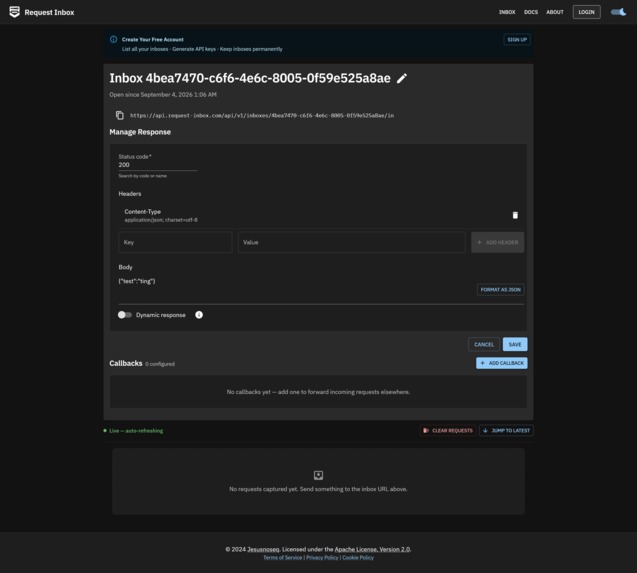Delete the Content-Type header with the trash icon
Screen dimensions: 637x573
(515, 215)
